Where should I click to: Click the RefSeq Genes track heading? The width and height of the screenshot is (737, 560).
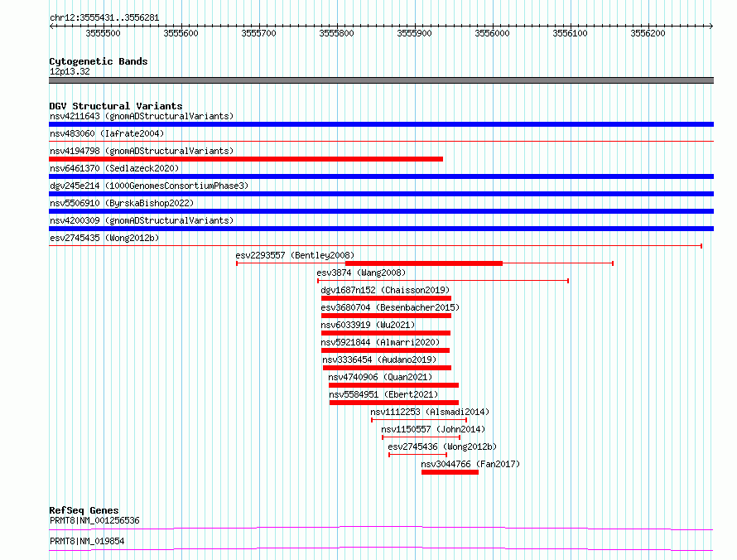(x=84, y=510)
